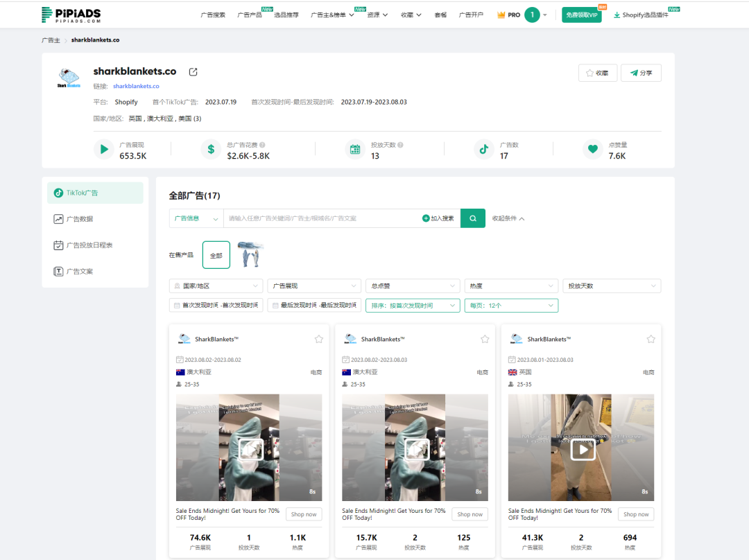Favorite the UK ad card with star

click(651, 339)
